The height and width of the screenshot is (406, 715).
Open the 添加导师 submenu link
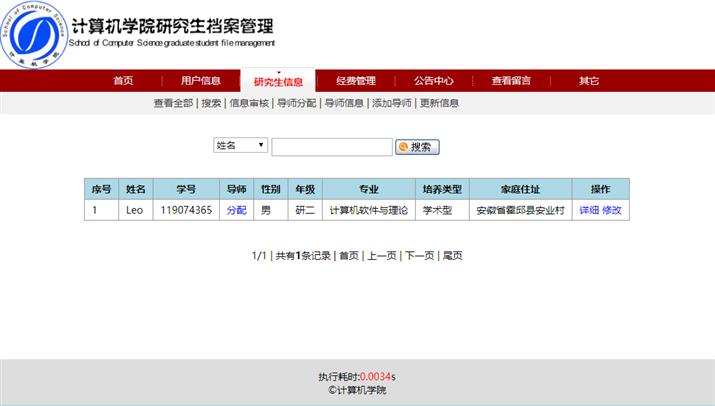coord(391,103)
